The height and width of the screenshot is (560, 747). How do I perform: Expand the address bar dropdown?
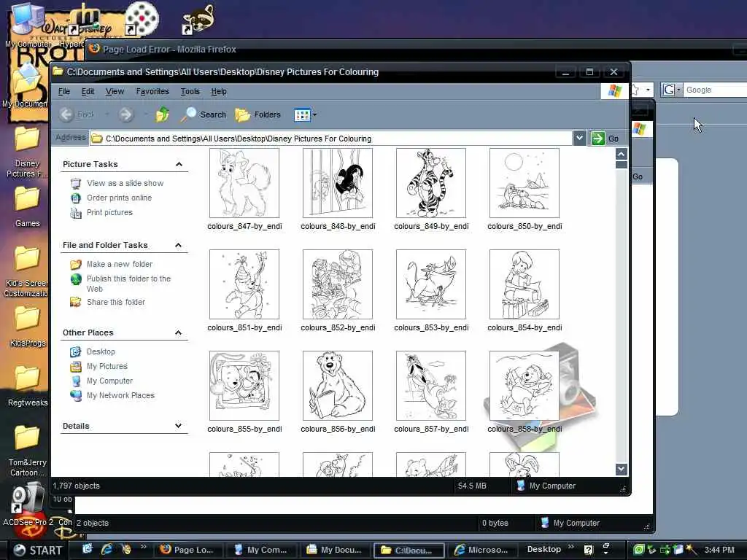click(x=579, y=139)
